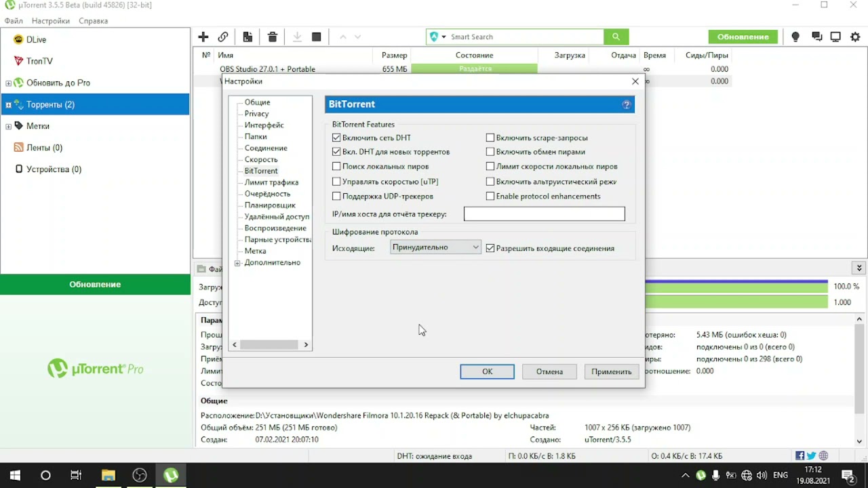The height and width of the screenshot is (488, 868).
Task: Uncheck Включить сеть DHT checkbox
Action: click(336, 138)
